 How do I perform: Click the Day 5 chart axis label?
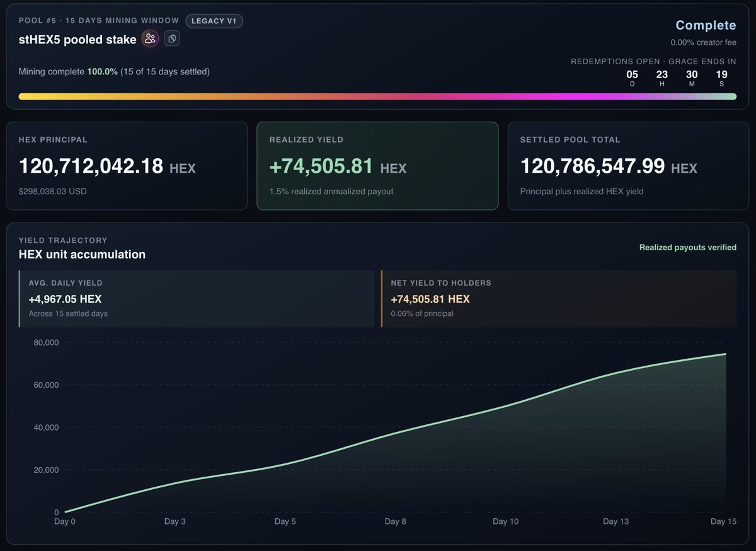coord(285,521)
